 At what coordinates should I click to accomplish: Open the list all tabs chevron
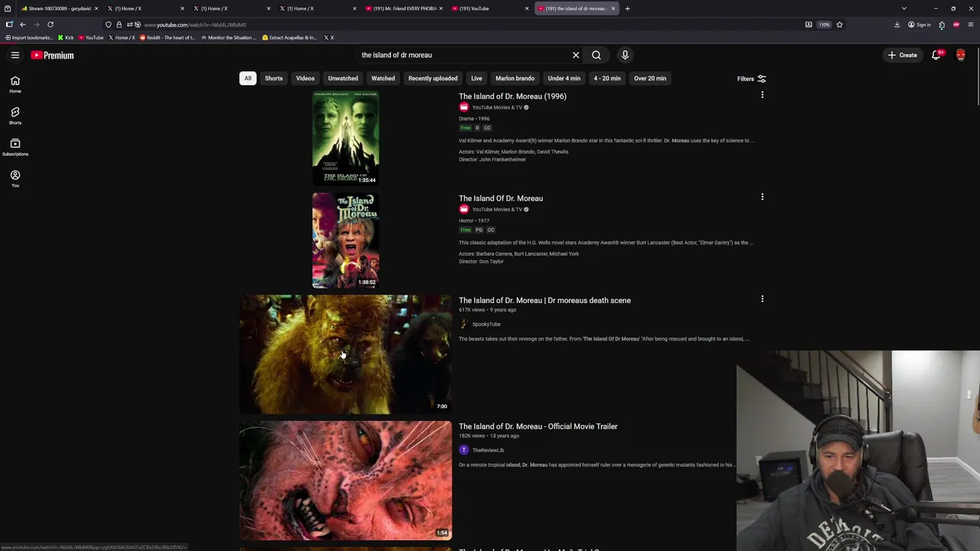click(904, 8)
